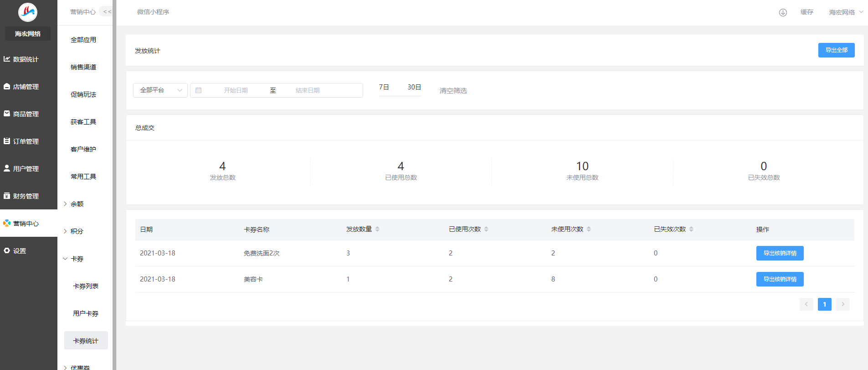Click the download icon in top bar
This screenshot has width=868, height=370.
pyautogui.click(x=783, y=12)
